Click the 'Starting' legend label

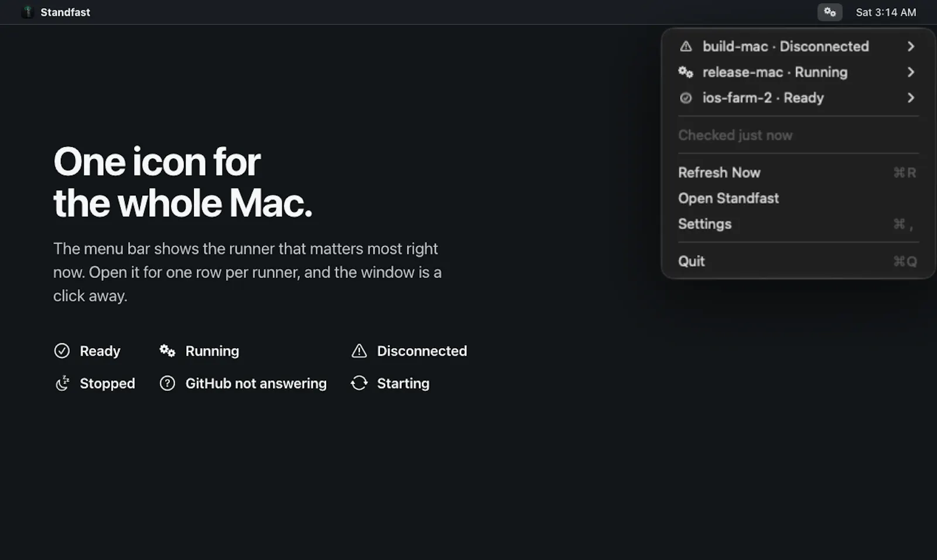click(x=403, y=383)
